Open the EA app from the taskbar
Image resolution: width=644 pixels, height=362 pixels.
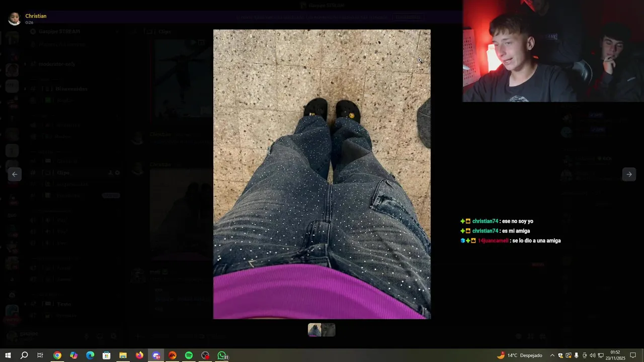(x=173, y=355)
